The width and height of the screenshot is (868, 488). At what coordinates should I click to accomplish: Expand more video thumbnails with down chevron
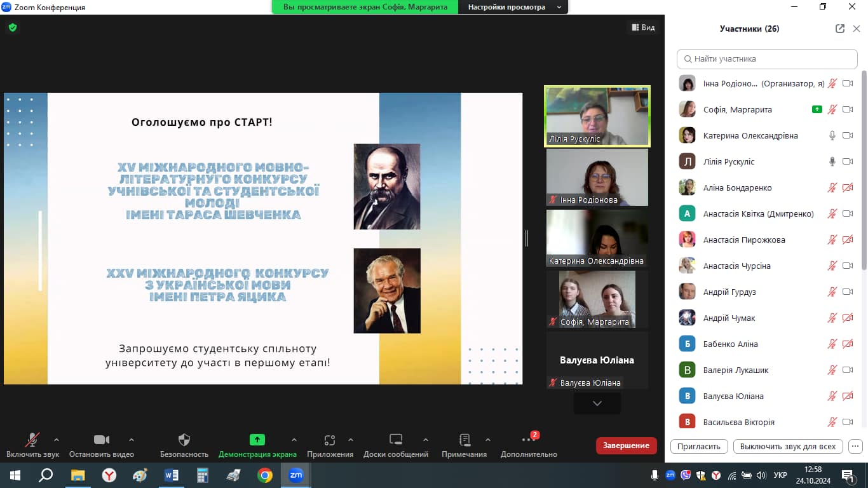(x=597, y=403)
